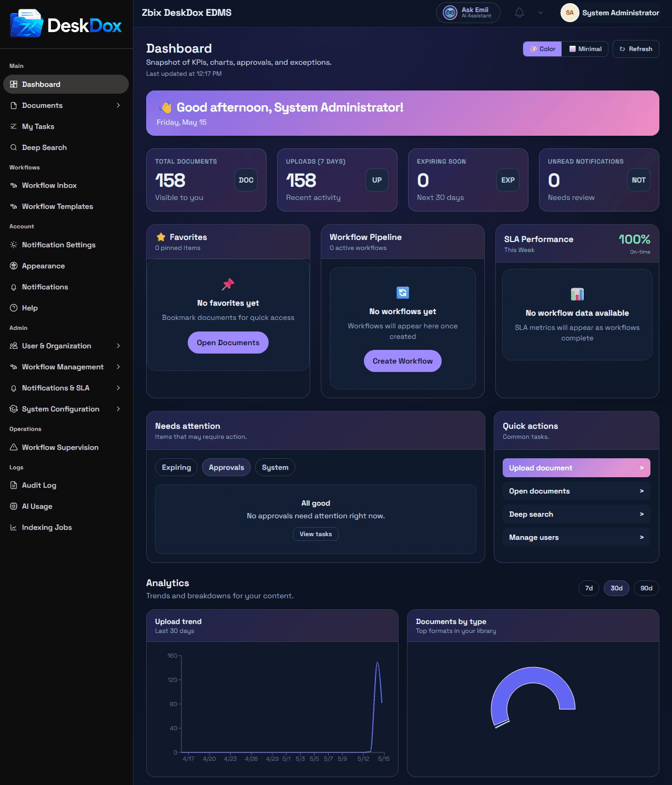Image resolution: width=672 pixels, height=785 pixels.
Task: Open Audit Log menu item
Action: pos(66,485)
